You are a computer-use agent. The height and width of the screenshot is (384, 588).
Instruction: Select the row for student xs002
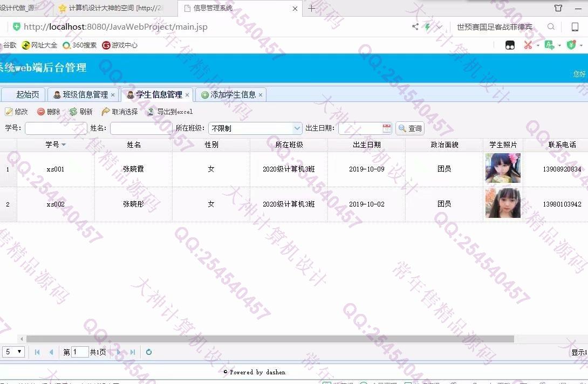[56, 204]
